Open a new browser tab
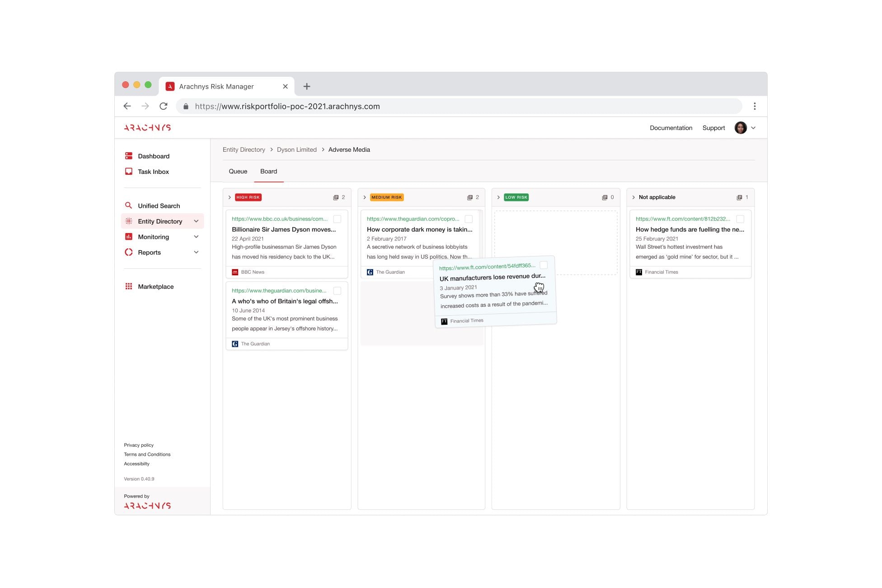The image size is (882, 588). pyautogui.click(x=307, y=86)
